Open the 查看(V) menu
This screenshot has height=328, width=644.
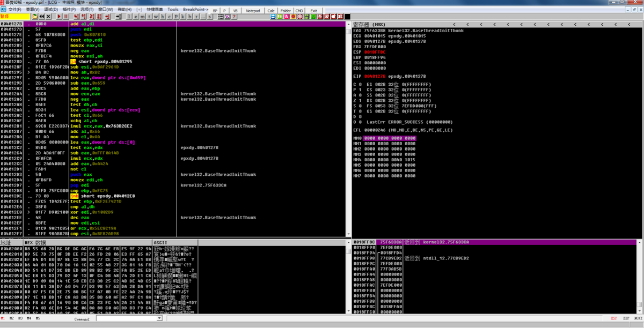(x=33, y=9)
